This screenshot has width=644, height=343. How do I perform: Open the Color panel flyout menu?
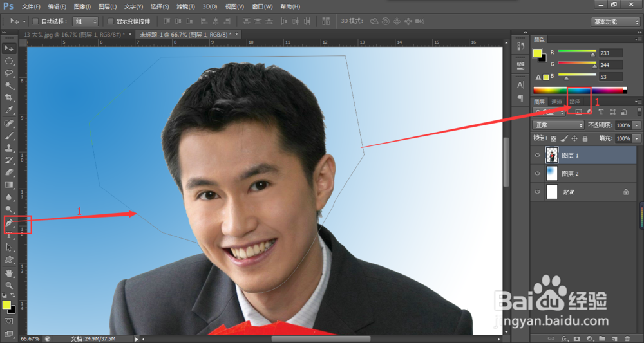tap(638, 40)
